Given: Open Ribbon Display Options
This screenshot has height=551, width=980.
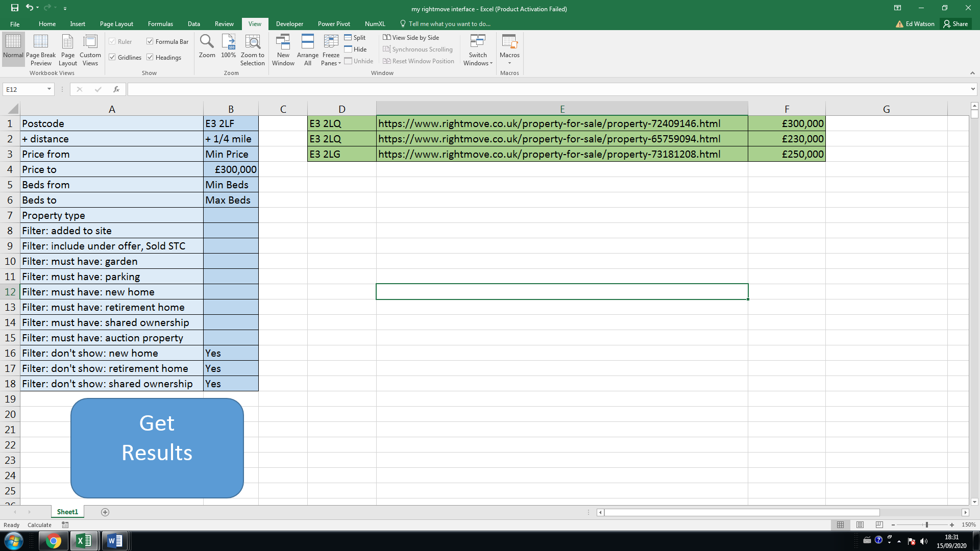Looking at the screenshot, I should point(897,8).
